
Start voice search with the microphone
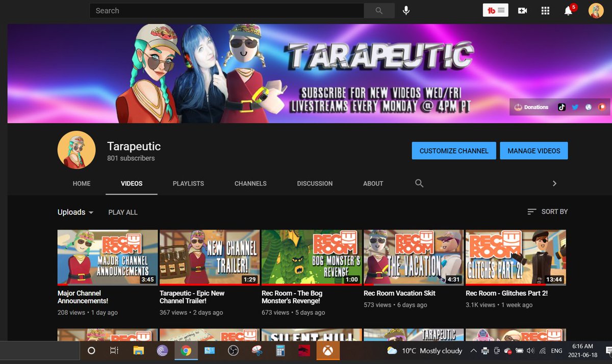click(x=406, y=11)
